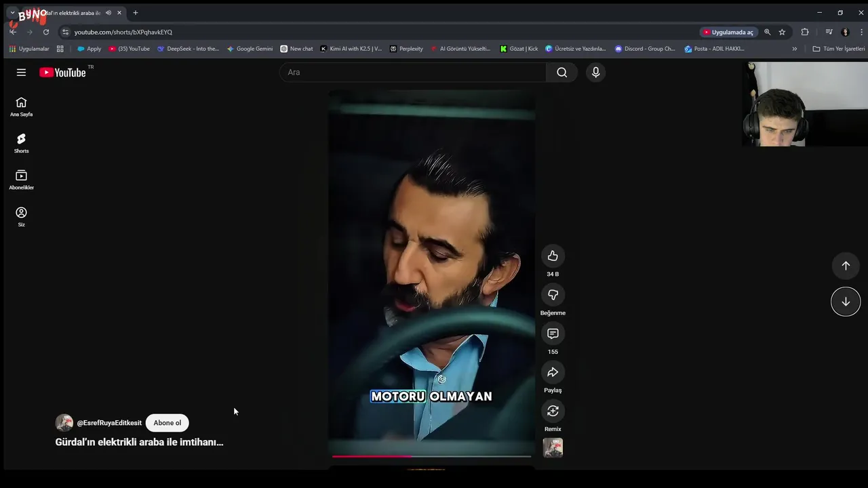The width and height of the screenshot is (868, 488).
Task: Open the DeepSeek bookmark
Action: tap(188, 49)
